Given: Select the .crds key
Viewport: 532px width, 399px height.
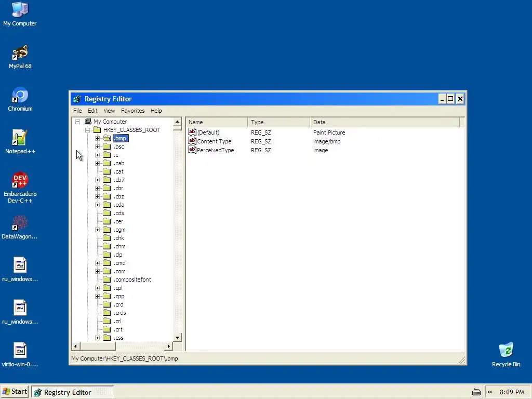Looking at the screenshot, I should pyautogui.click(x=120, y=313).
